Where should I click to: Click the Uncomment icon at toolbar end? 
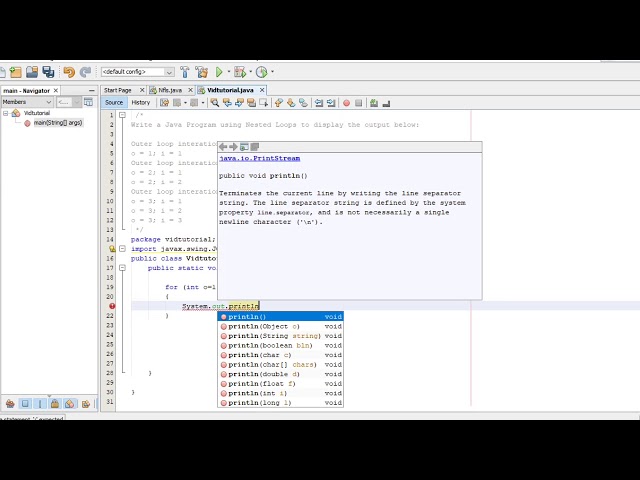pos(386,103)
